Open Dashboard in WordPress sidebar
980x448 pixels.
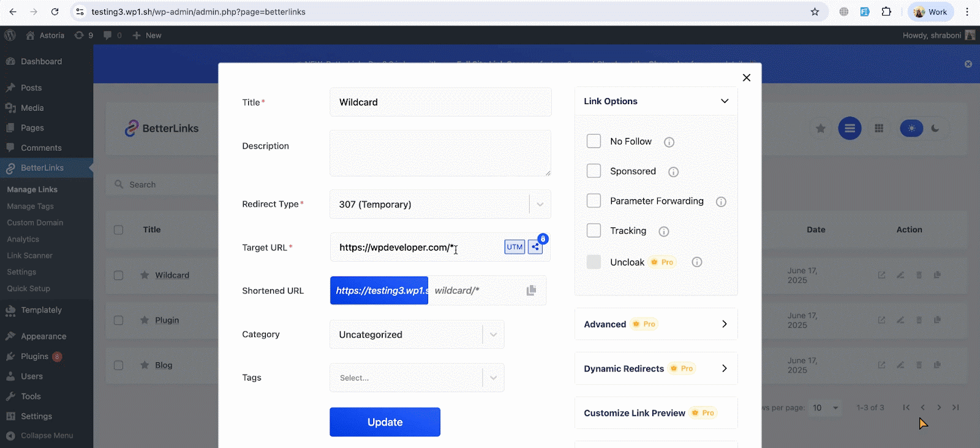[x=41, y=61]
